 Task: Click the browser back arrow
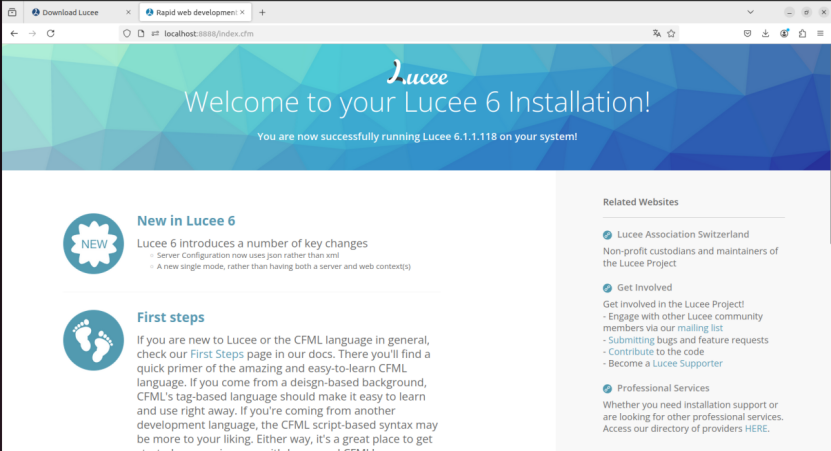(x=14, y=33)
